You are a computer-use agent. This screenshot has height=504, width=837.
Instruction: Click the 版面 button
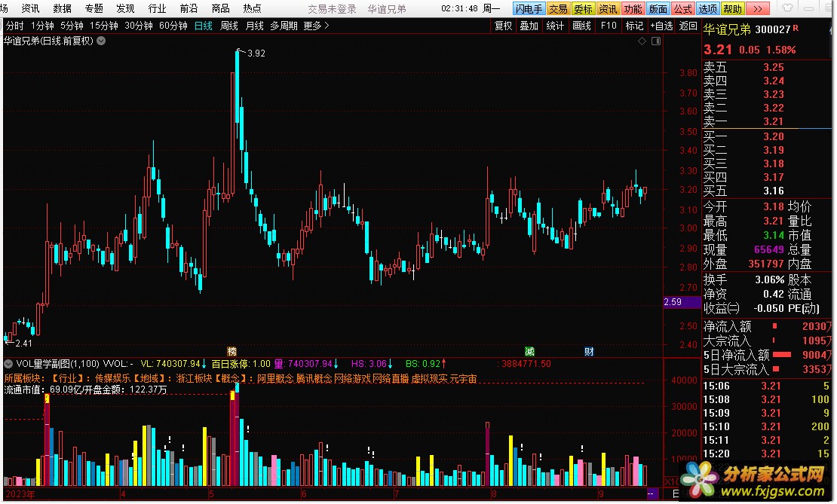(x=658, y=8)
